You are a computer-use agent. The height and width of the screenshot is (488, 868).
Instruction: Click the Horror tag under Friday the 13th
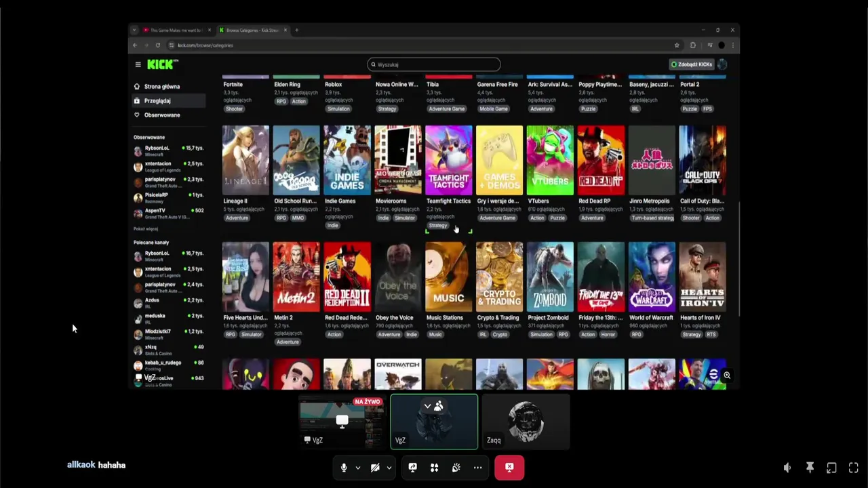(x=608, y=334)
